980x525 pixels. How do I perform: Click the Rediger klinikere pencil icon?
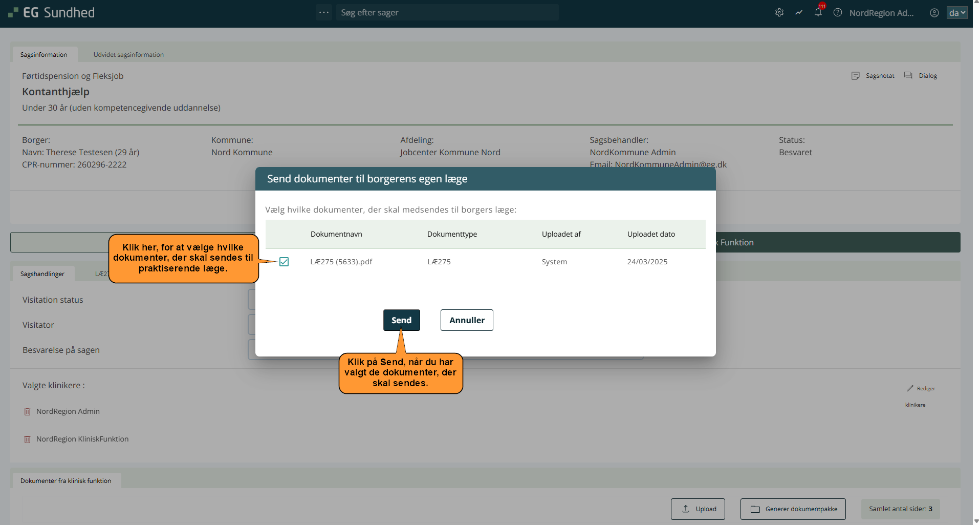[910, 389]
